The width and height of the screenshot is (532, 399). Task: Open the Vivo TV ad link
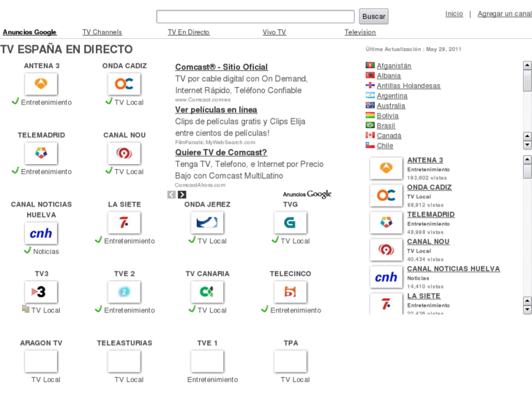[x=274, y=32]
